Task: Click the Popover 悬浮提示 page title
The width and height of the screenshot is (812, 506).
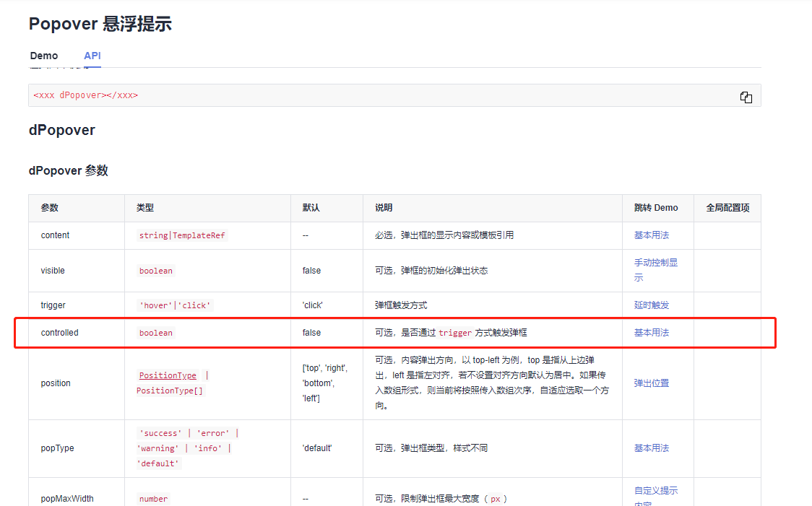Action: (x=100, y=24)
